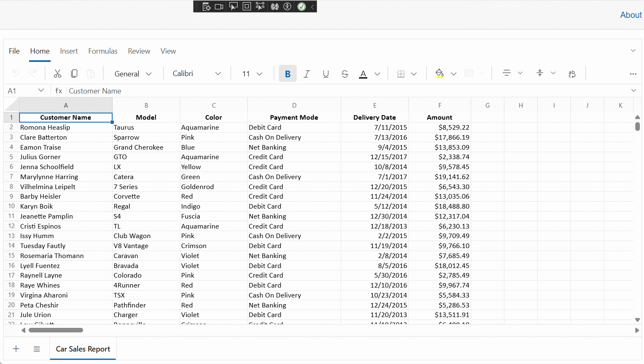This screenshot has height=364, width=644.
Task: Click the Wrap text icon
Action: [x=572, y=74]
